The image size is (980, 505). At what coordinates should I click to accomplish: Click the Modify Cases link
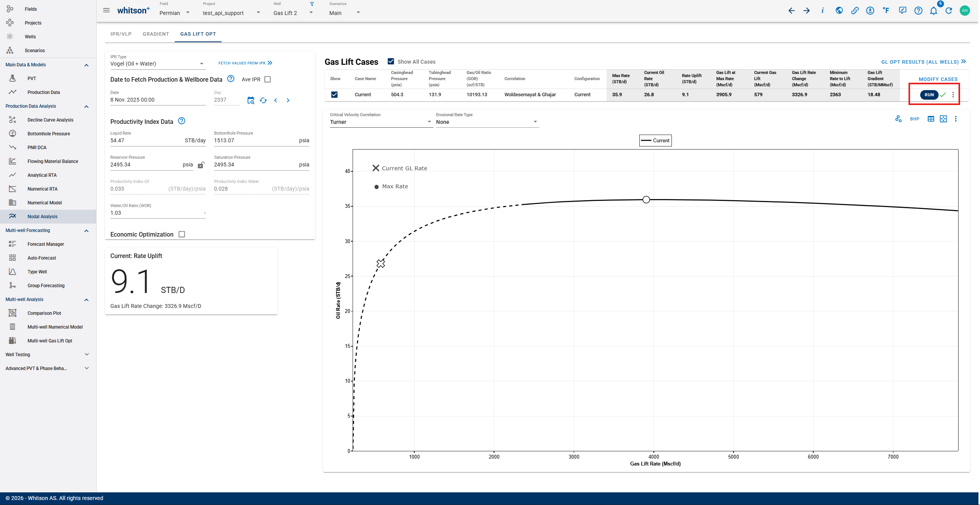(938, 79)
